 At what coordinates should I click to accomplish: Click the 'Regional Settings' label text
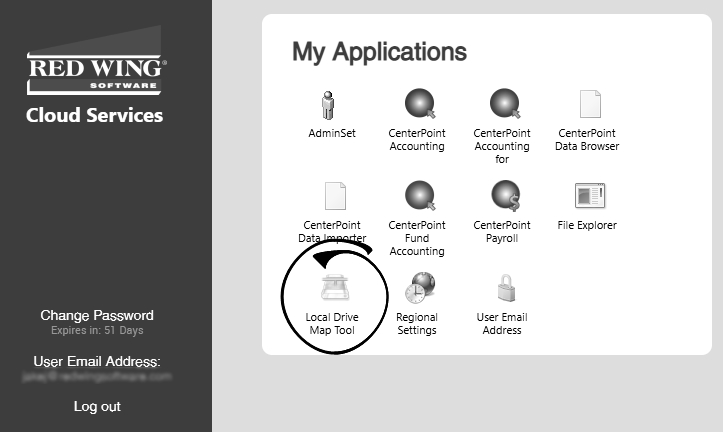pyautogui.click(x=417, y=324)
